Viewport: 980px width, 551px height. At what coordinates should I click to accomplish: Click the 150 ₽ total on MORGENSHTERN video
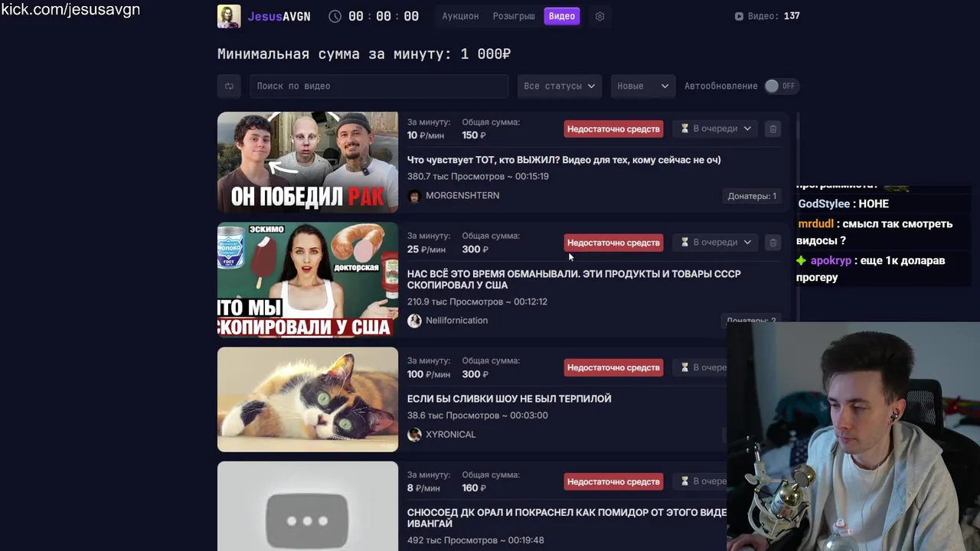[x=474, y=135]
